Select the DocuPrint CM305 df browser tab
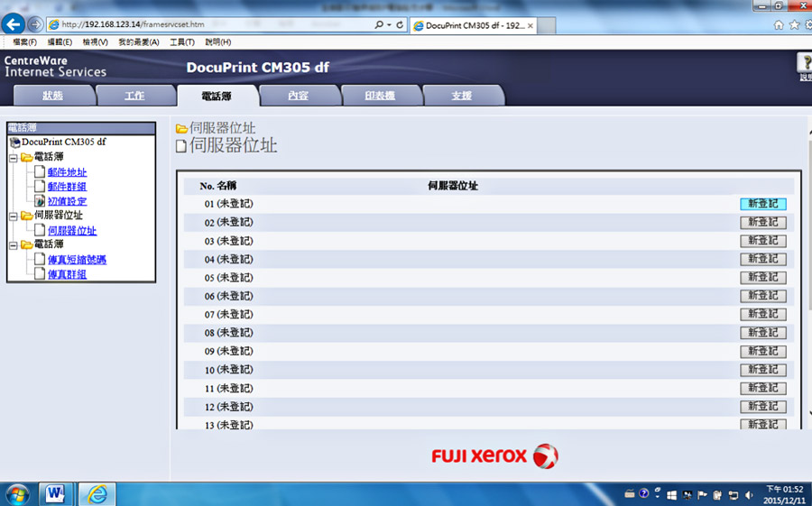Screen dimensions: 812x506 point(474,25)
